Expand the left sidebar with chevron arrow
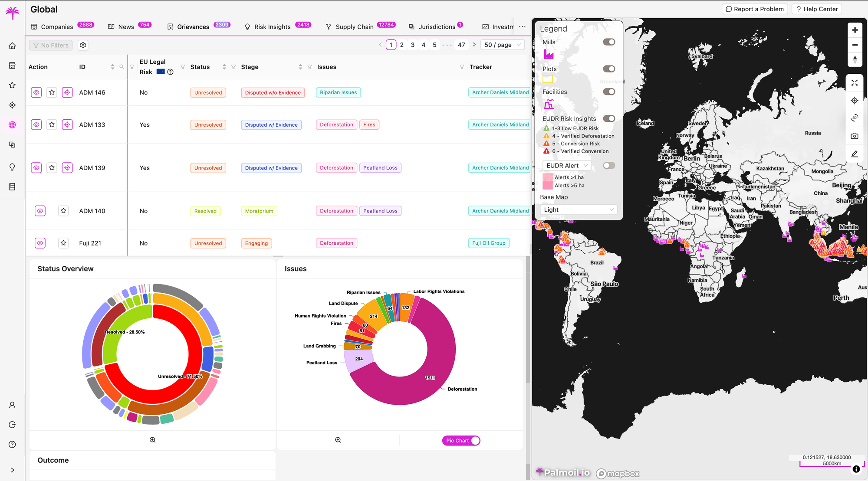 pyautogui.click(x=12, y=470)
